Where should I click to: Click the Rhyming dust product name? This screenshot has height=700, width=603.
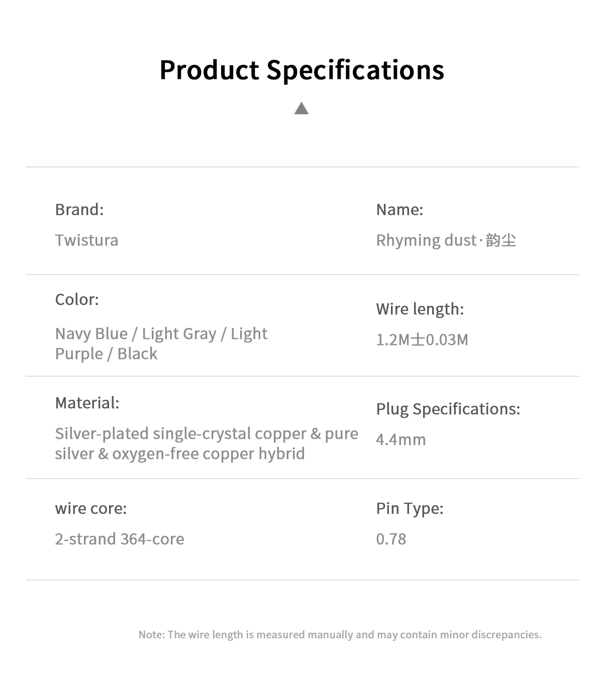pos(426,241)
